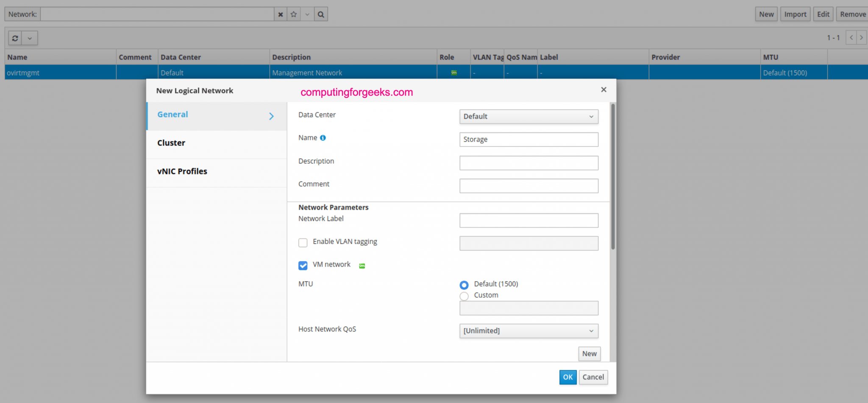Open the Host Network QoS dropdown

(x=529, y=331)
